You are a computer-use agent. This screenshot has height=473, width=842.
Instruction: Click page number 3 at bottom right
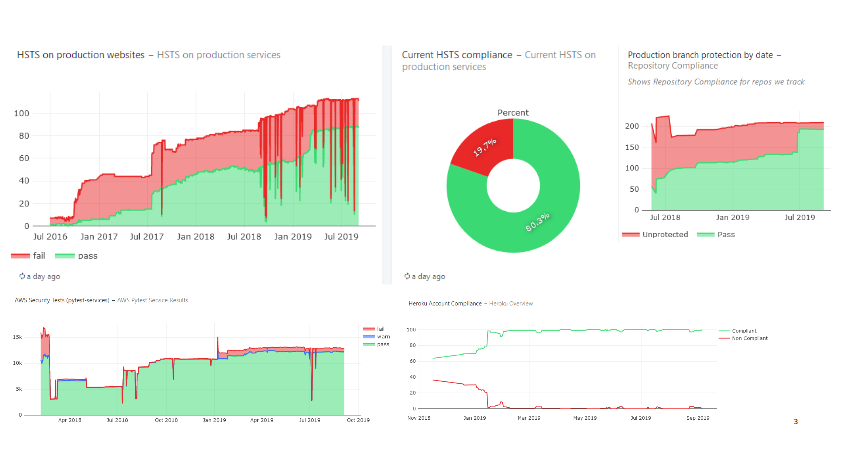coord(795,421)
